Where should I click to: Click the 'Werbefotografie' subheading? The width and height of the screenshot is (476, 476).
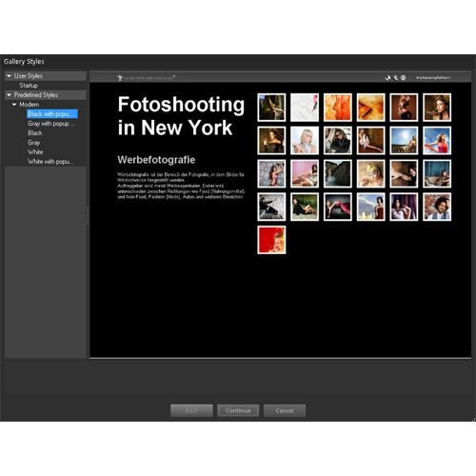pos(156,160)
